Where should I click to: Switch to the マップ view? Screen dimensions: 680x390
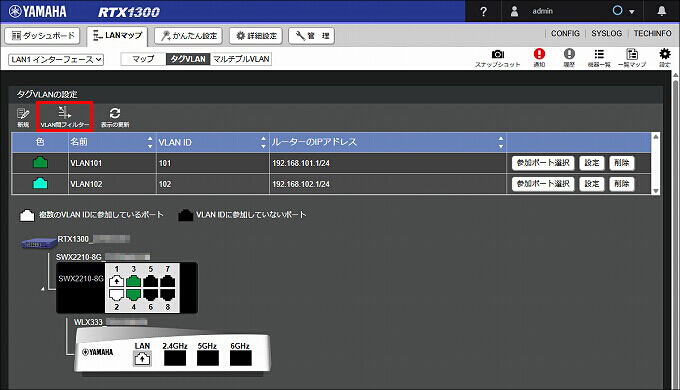pyautogui.click(x=143, y=59)
